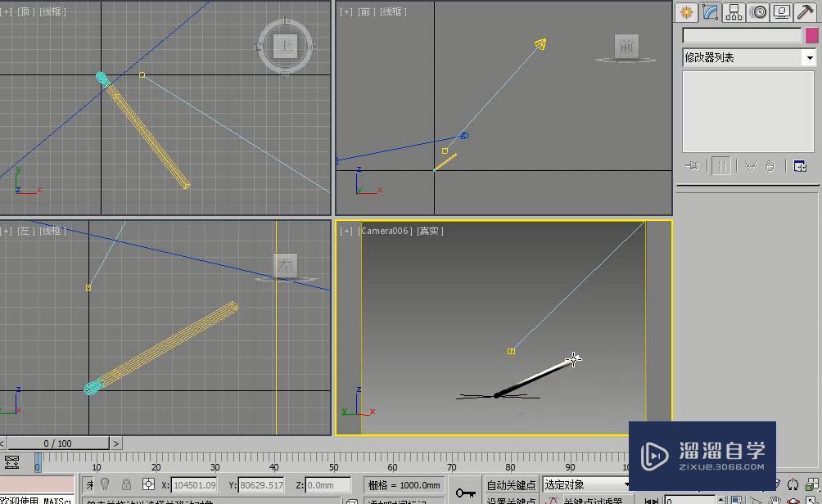Open the [线框] shading menu in top viewport
822x504 pixels.
coord(52,11)
